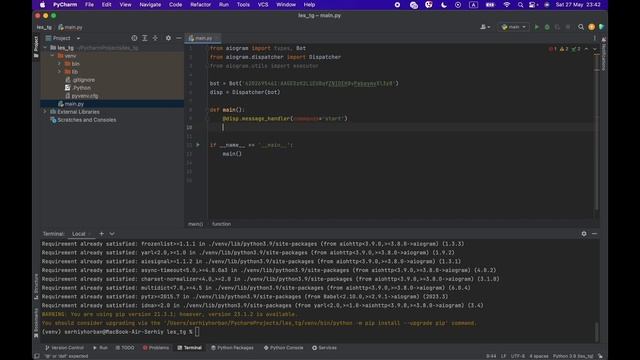Click the orange IDE updates avatar icon

pyautogui.click(x=591, y=27)
